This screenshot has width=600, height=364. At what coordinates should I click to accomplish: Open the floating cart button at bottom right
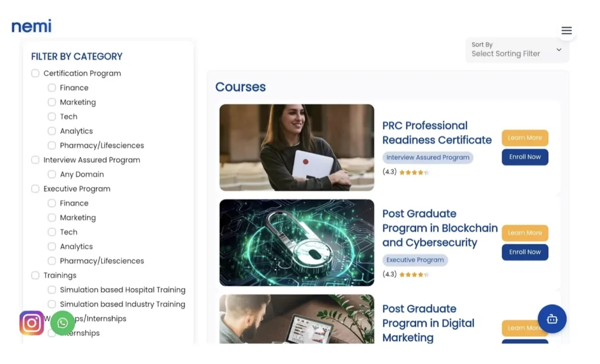click(551, 319)
